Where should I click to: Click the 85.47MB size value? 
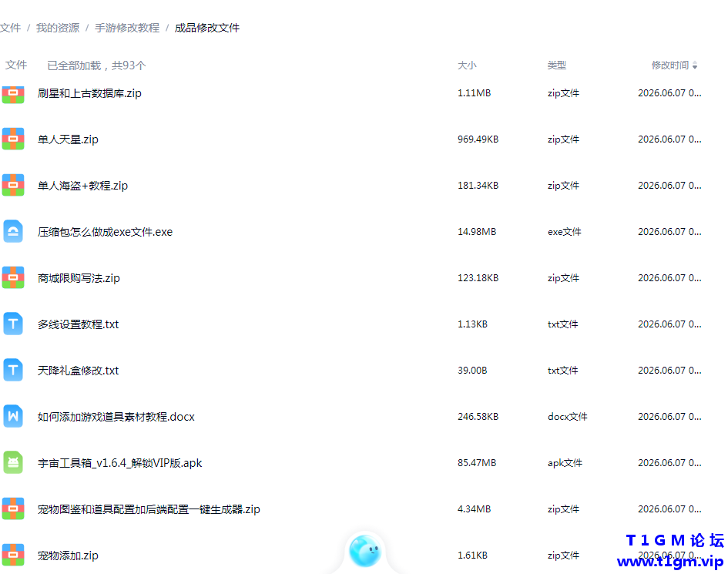[477, 462]
